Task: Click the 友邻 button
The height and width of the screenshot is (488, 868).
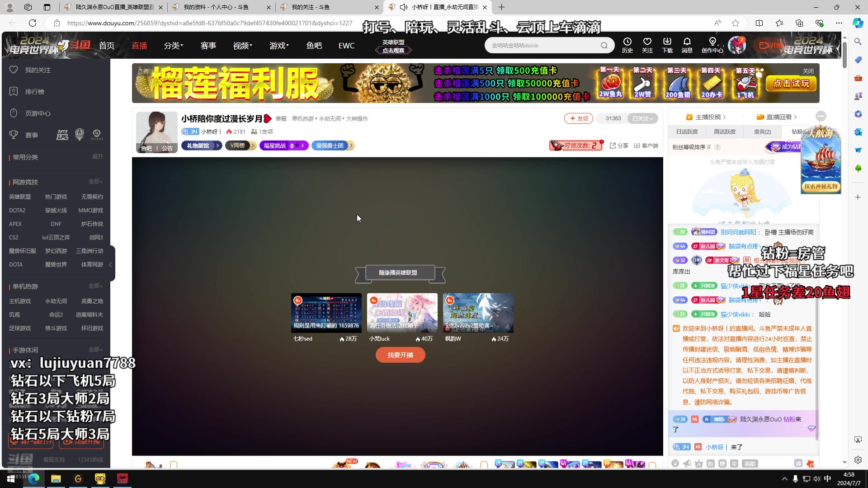Action: click(x=578, y=118)
